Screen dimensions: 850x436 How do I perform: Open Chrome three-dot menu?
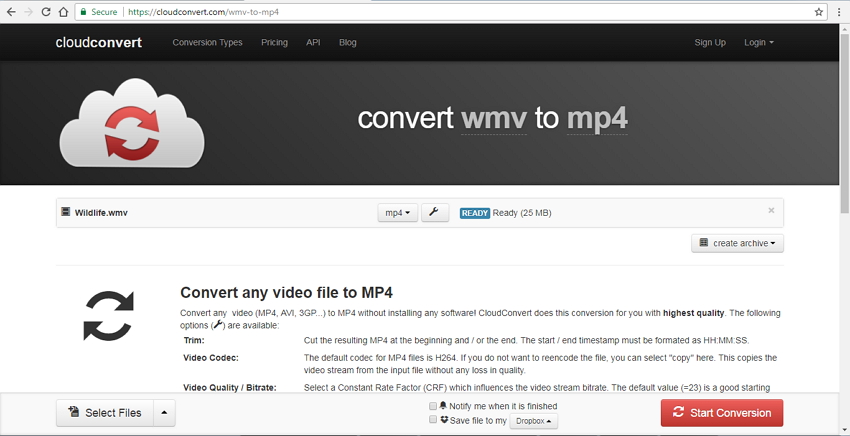pyautogui.click(x=839, y=11)
